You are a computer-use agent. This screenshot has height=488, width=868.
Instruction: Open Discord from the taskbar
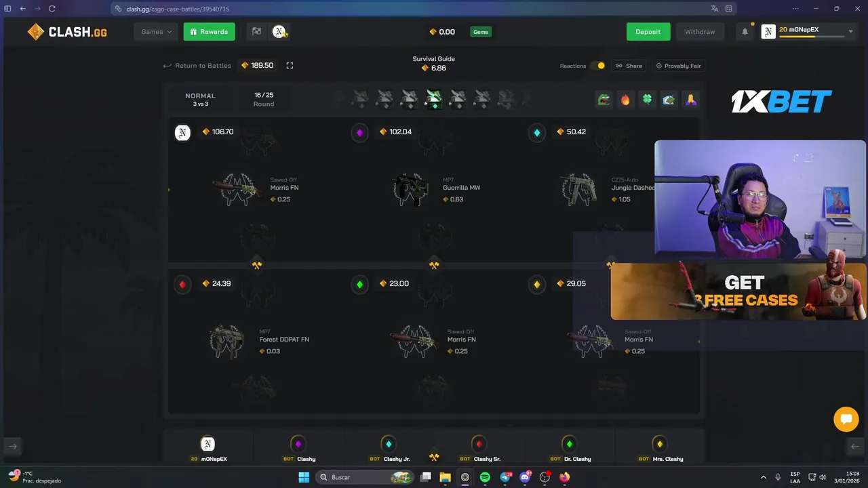(x=525, y=477)
